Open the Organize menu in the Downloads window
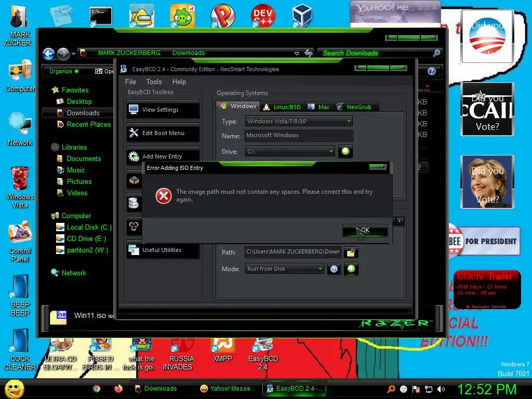The height and width of the screenshot is (399, 532). (x=64, y=71)
